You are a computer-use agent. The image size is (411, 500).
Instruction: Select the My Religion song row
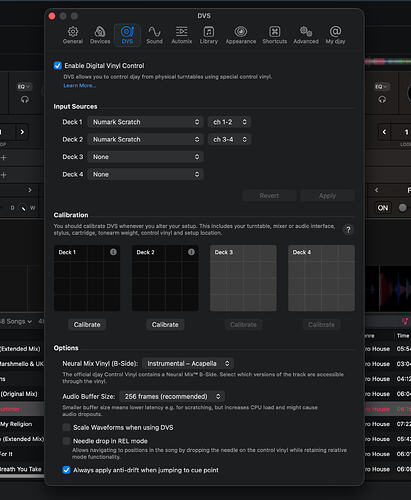pyautogui.click(x=22, y=424)
